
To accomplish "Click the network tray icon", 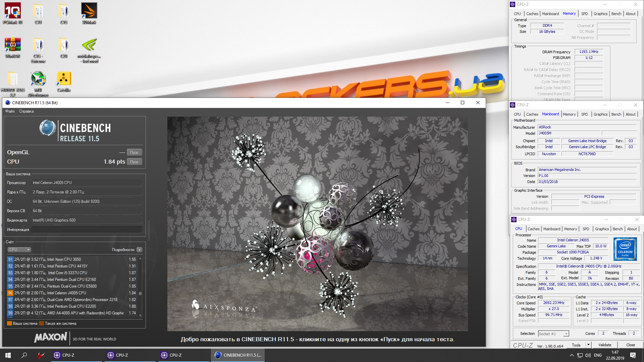I will tap(580, 355).
